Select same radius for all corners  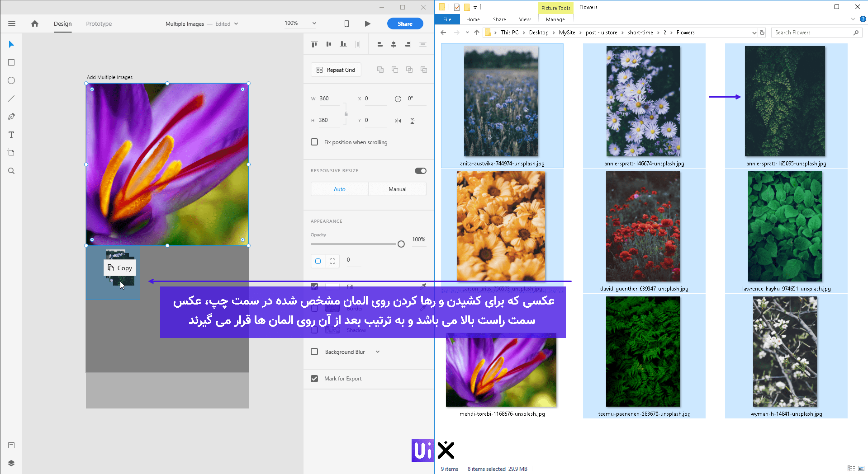[x=318, y=261]
